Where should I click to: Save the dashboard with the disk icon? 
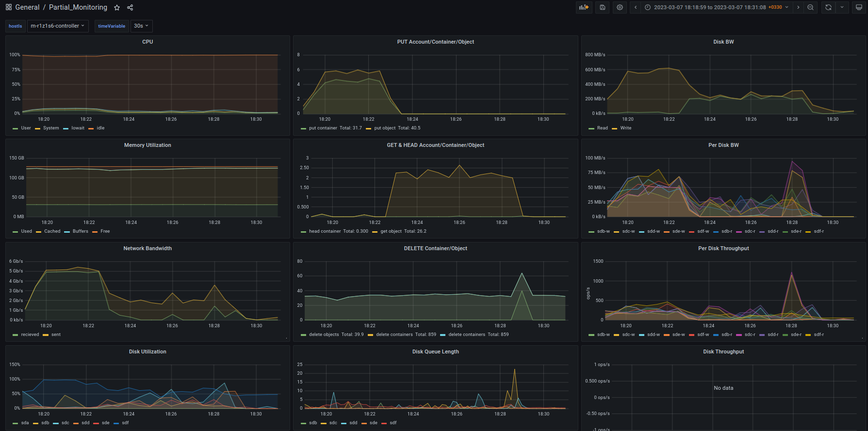pyautogui.click(x=602, y=7)
